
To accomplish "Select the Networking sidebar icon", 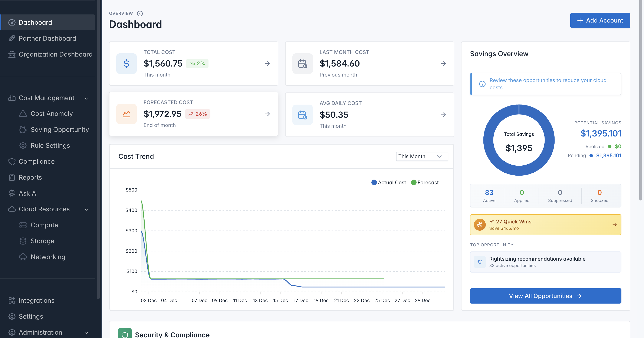I will coord(23,257).
